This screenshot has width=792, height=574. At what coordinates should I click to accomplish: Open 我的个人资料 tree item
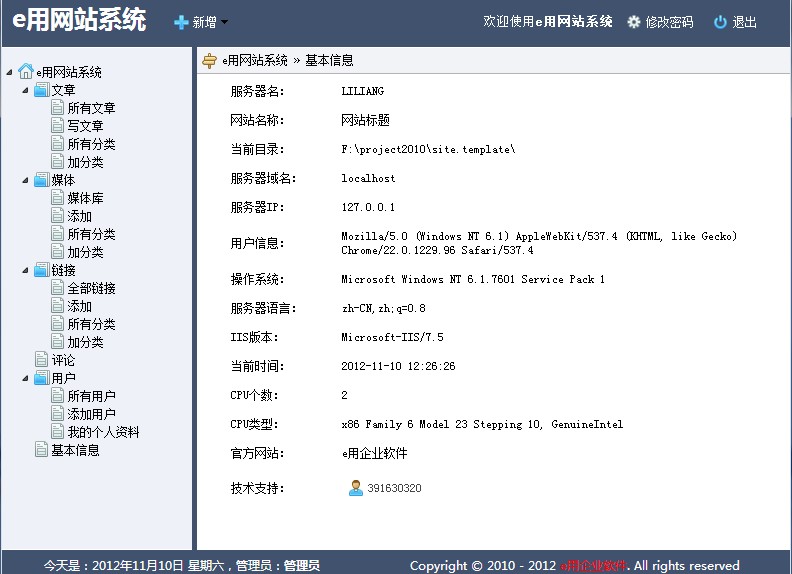click(x=104, y=432)
